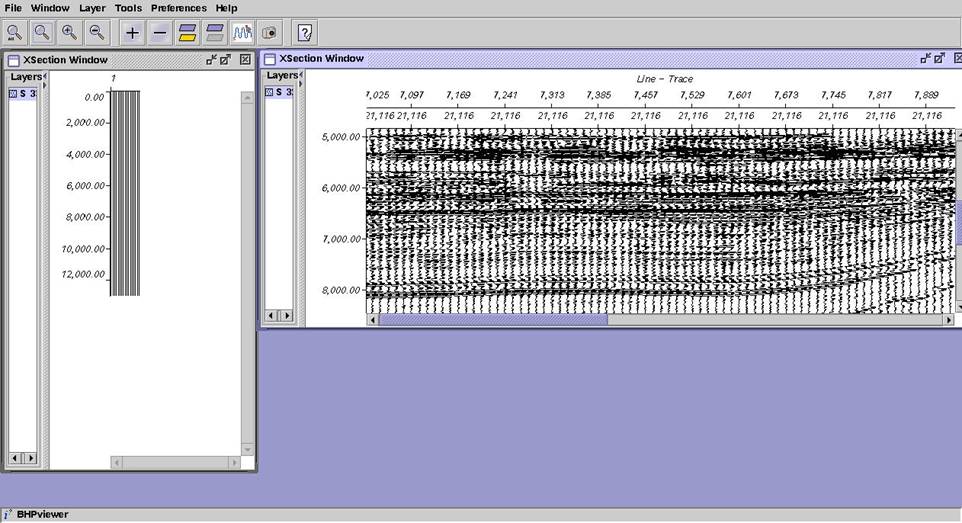The width and height of the screenshot is (962, 523).
Task: Open the Window menu
Action: [x=50, y=8]
